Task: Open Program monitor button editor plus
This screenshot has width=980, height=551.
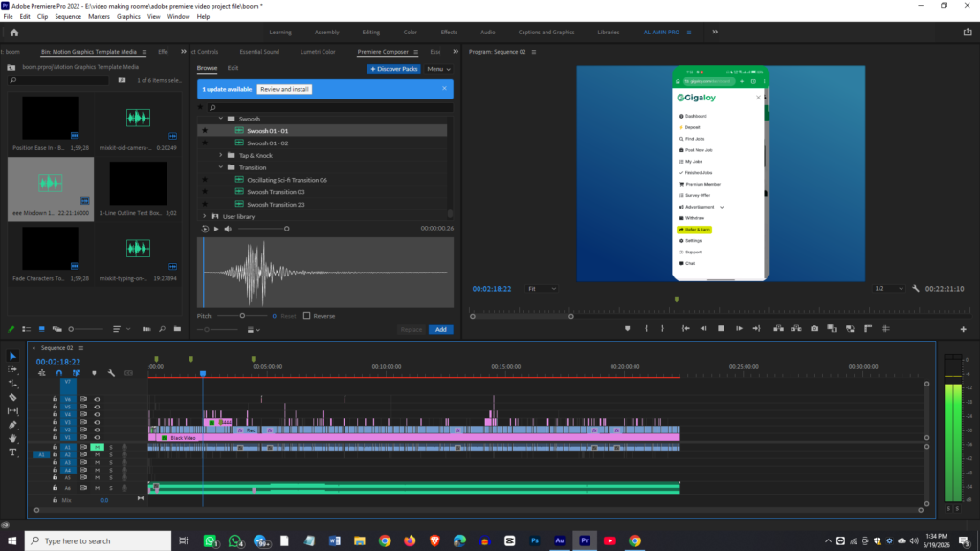Action: 963,329
